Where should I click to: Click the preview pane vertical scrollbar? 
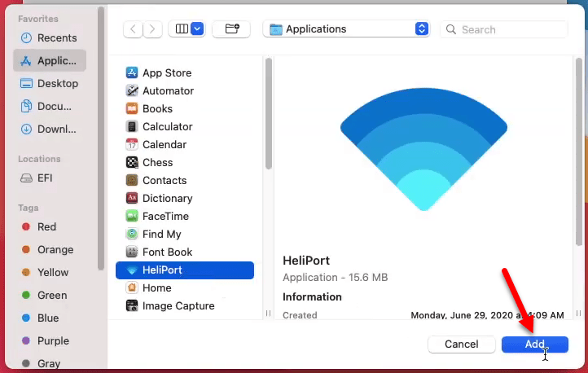point(578,151)
